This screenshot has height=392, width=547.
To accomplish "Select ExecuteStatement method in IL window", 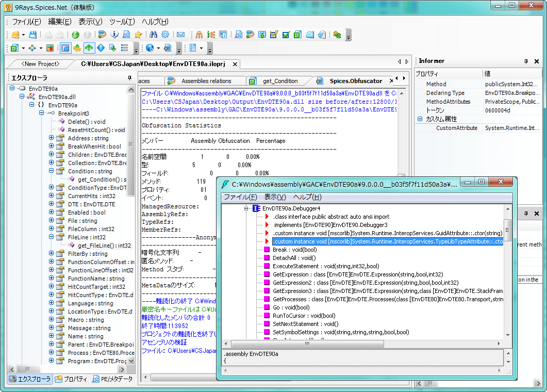I will (326, 266).
